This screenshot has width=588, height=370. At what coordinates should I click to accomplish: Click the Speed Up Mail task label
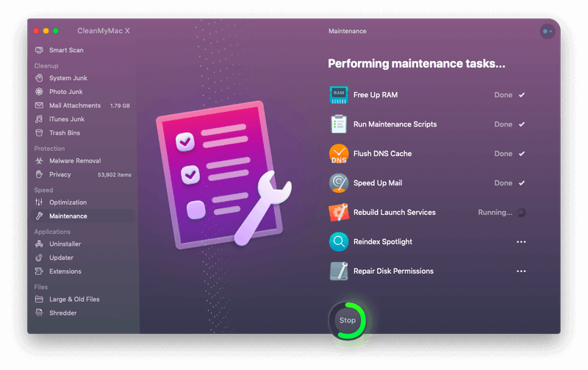click(378, 182)
